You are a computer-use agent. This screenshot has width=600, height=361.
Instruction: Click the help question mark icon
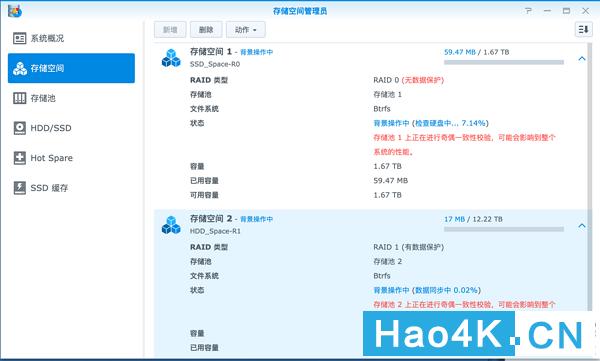pos(528,11)
